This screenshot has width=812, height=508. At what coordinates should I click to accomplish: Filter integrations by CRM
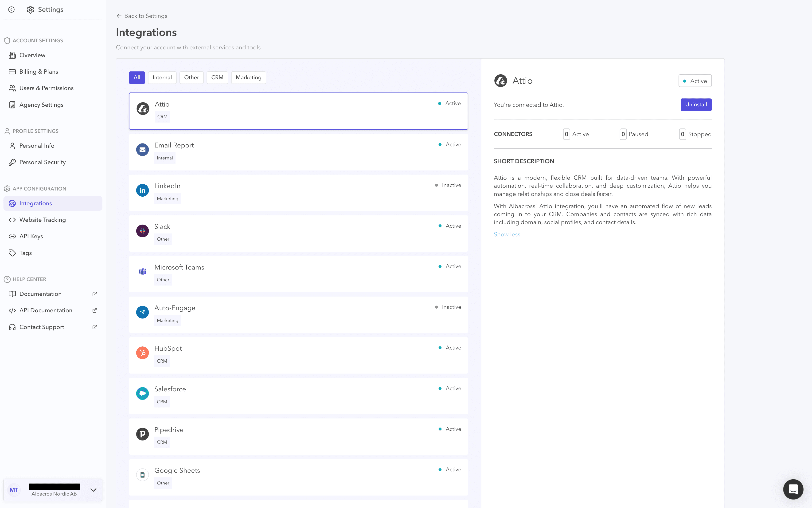click(217, 78)
